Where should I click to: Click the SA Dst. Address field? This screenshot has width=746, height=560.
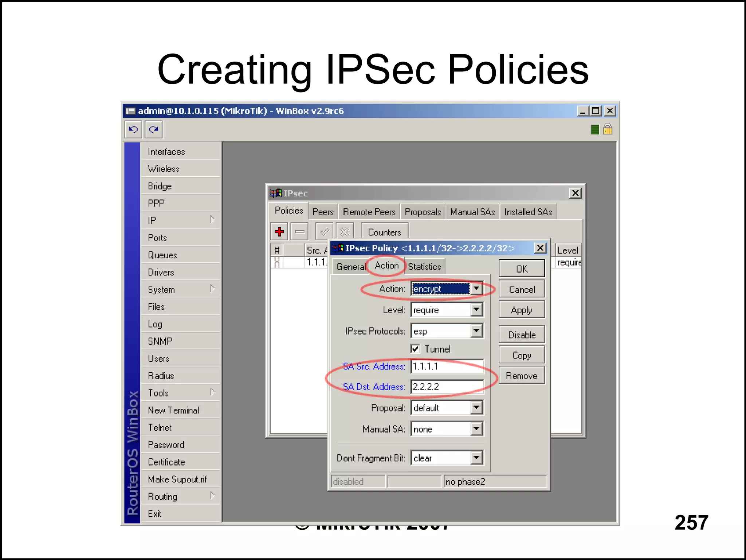point(447,387)
